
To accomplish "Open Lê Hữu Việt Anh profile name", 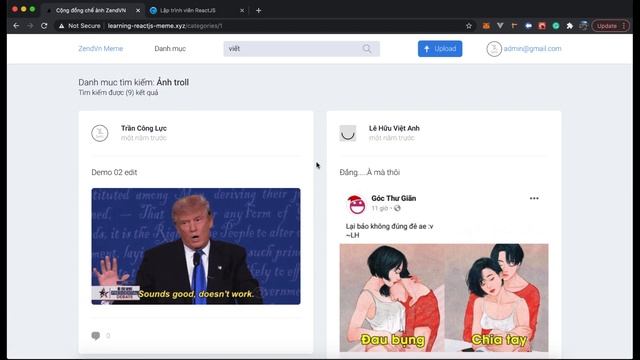I will tap(394, 128).
